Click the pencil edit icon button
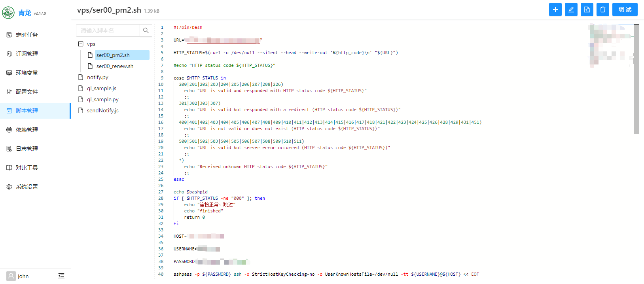This screenshot has height=284, width=644. (571, 9)
